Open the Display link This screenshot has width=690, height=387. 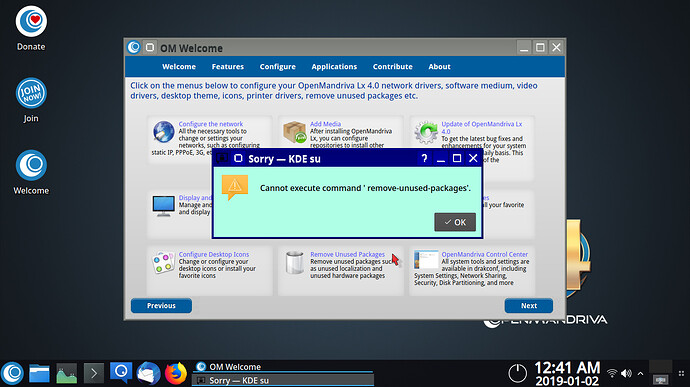(195, 198)
